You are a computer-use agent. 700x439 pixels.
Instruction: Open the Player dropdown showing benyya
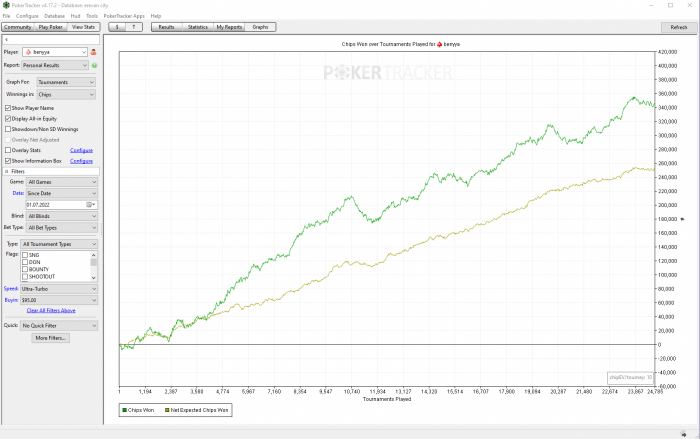(55, 52)
